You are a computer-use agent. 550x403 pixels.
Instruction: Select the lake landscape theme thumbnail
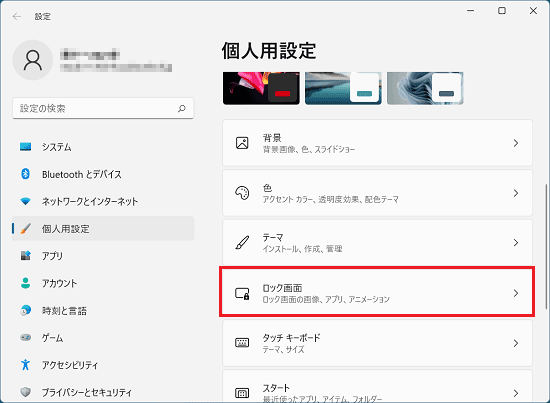click(x=343, y=88)
